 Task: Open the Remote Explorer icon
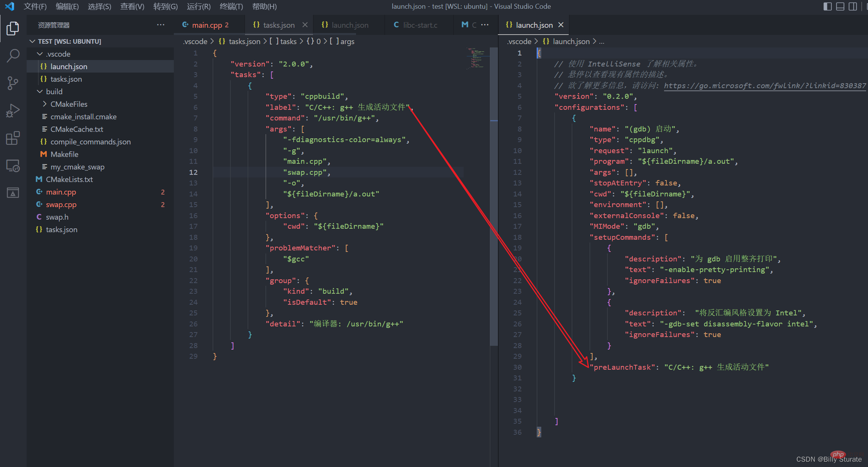pos(13,166)
